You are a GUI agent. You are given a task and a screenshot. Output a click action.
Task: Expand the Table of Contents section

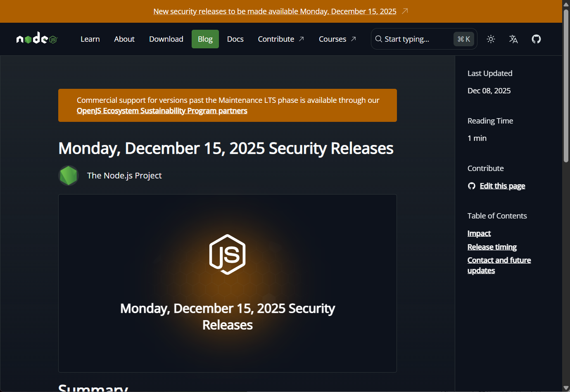(x=497, y=215)
